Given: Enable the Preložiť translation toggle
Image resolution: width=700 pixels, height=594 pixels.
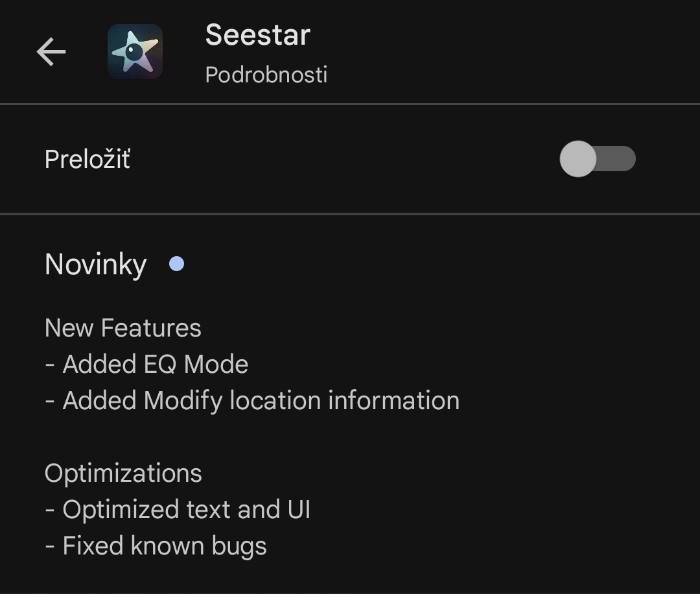Looking at the screenshot, I should pyautogui.click(x=598, y=159).
